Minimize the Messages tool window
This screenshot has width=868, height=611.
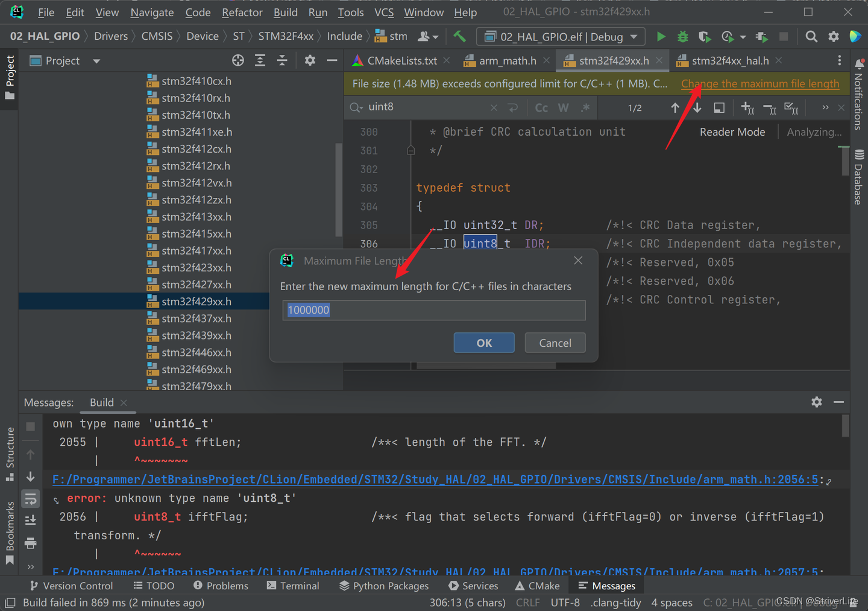point(838,402)
